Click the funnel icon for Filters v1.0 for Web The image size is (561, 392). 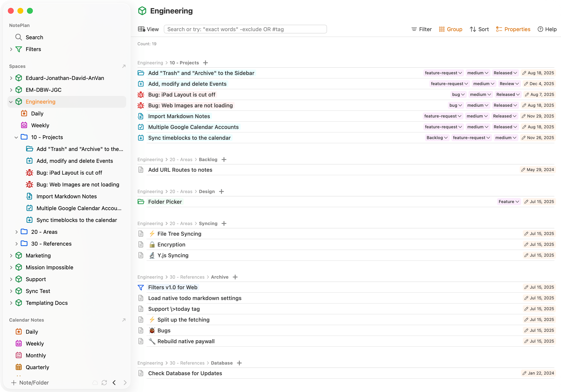pyautogui.click(x=141, y=287)
